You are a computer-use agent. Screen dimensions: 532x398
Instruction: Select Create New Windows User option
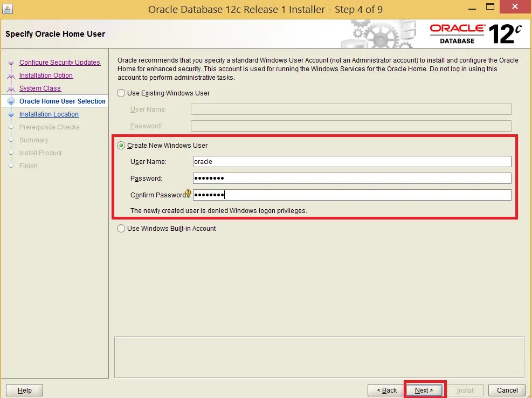pos(121,146)
